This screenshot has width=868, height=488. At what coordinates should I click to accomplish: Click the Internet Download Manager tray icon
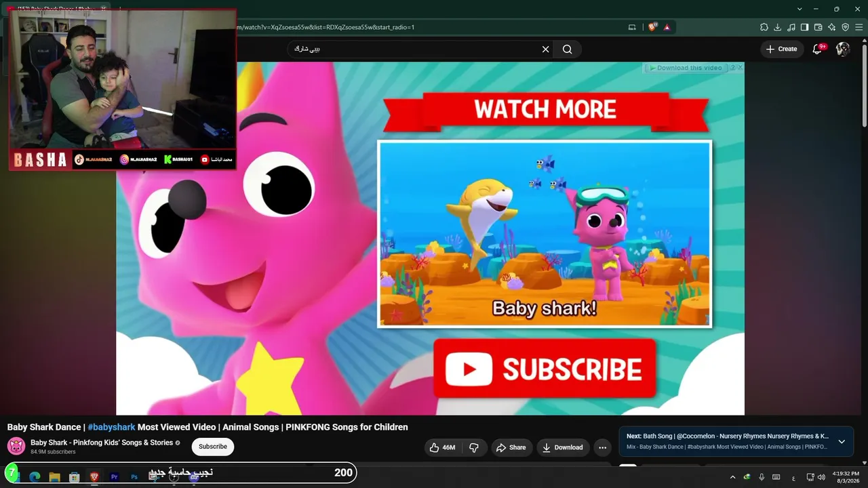(x=747, y=477)
